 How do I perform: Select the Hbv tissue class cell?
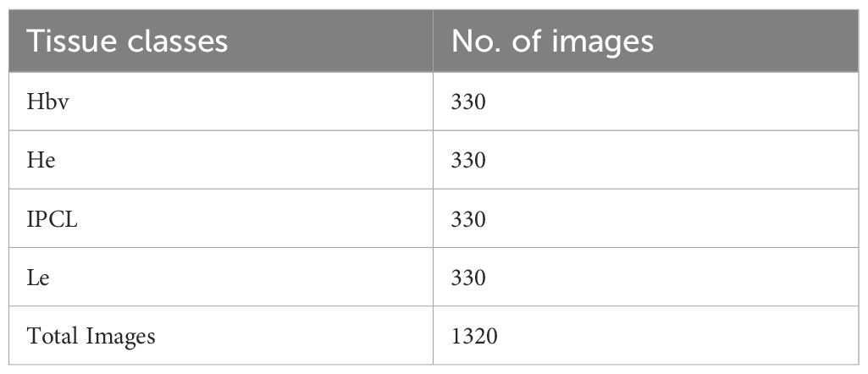pyautogui.click(x=221, y=102)
